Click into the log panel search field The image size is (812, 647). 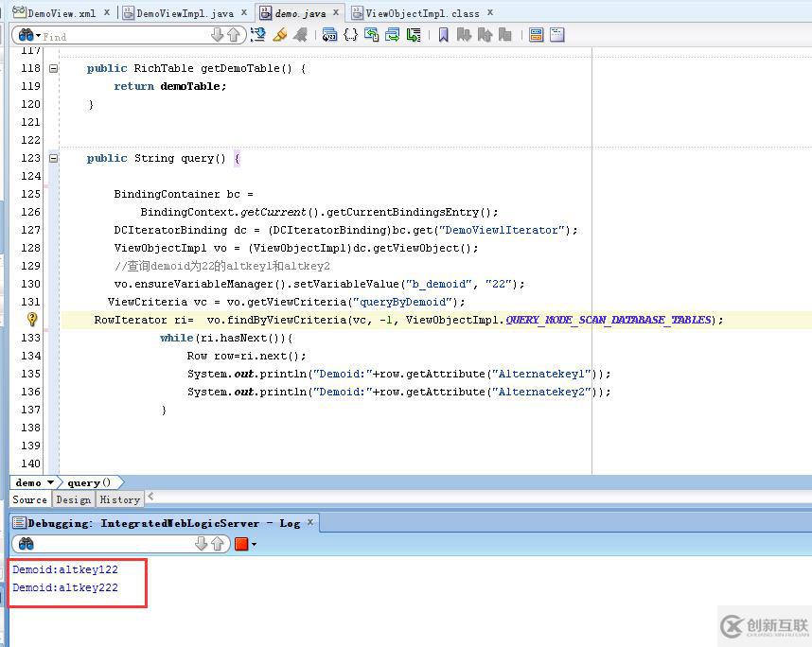coord(114,544)
